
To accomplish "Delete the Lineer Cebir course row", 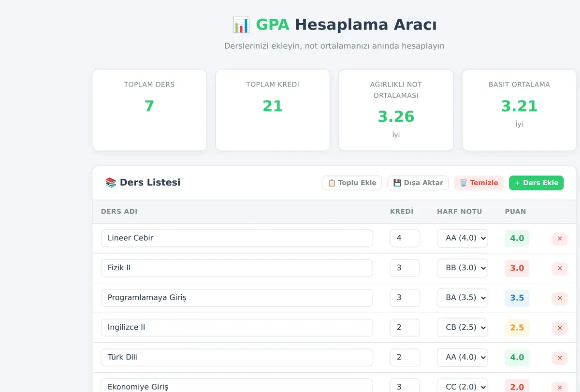I will (x=560, y=238).
